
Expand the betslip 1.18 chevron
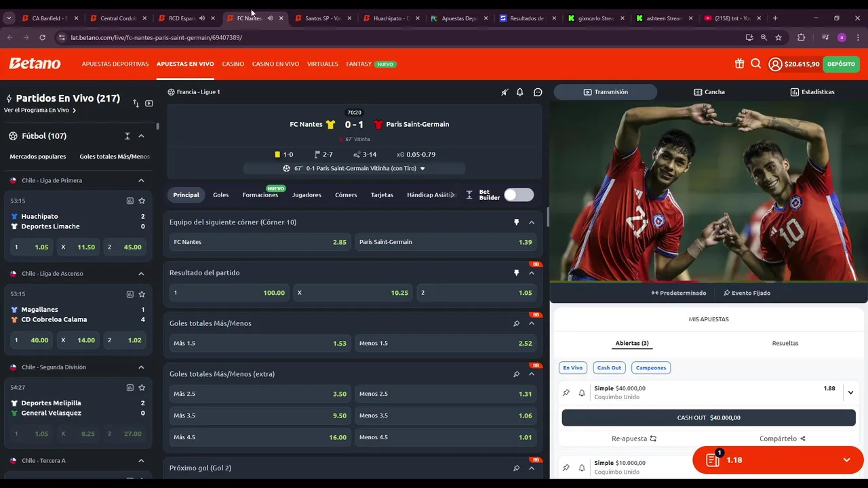click(846, 460)
